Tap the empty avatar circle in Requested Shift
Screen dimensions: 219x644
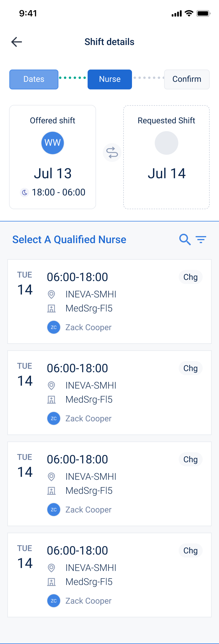pos(166,143)
